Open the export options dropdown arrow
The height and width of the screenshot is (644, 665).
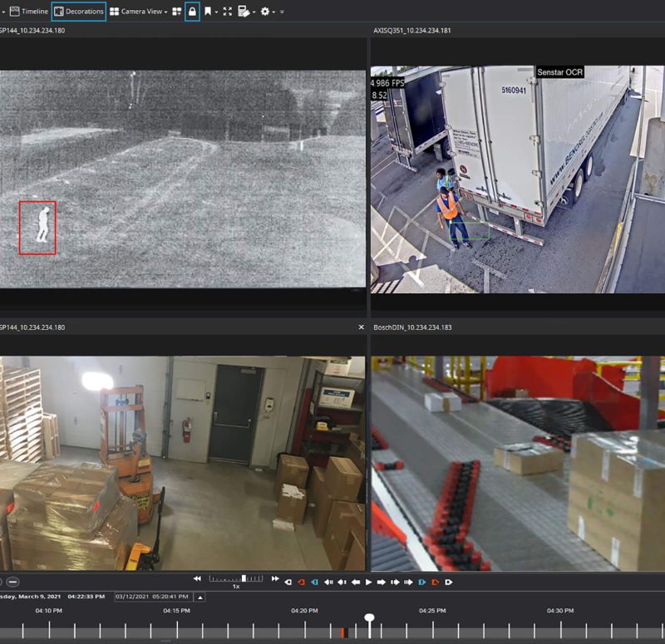254,12
